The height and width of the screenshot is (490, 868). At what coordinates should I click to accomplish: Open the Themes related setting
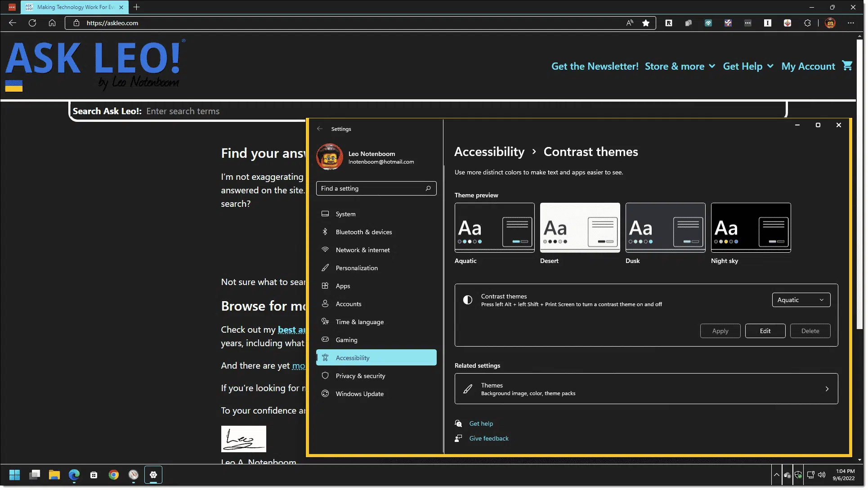point(646,389)
